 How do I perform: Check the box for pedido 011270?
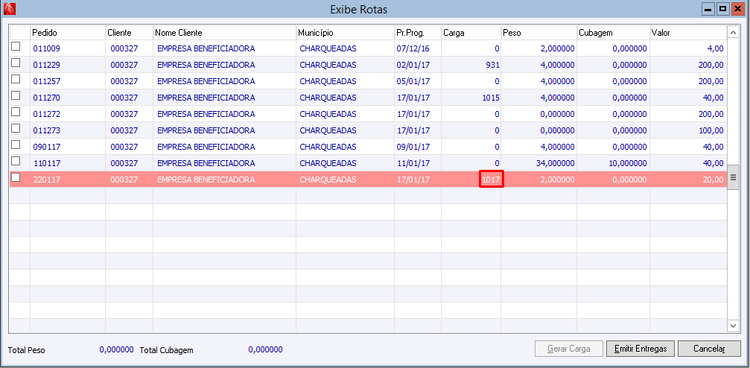[x=16, y=95]
